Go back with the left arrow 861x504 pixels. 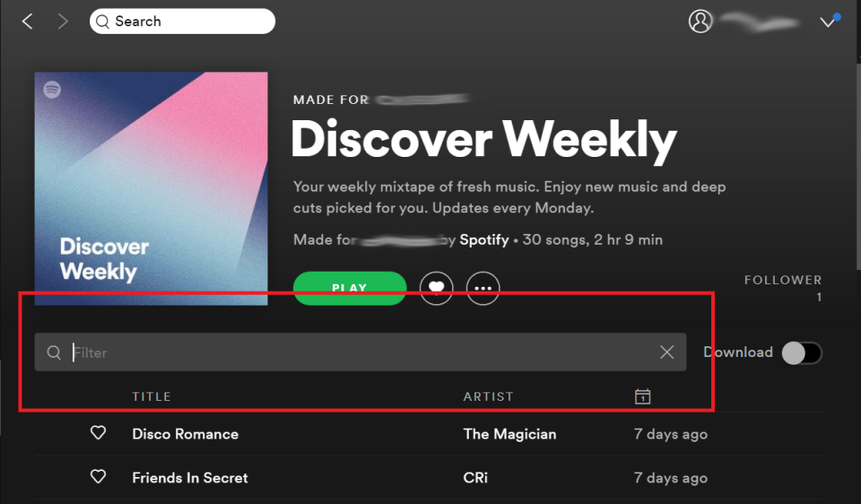coord(28,22)
